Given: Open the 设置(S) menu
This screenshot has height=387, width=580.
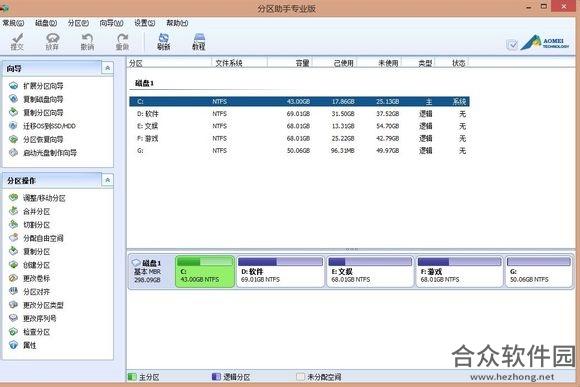Looking at the screenshot, I should point(145,23).
